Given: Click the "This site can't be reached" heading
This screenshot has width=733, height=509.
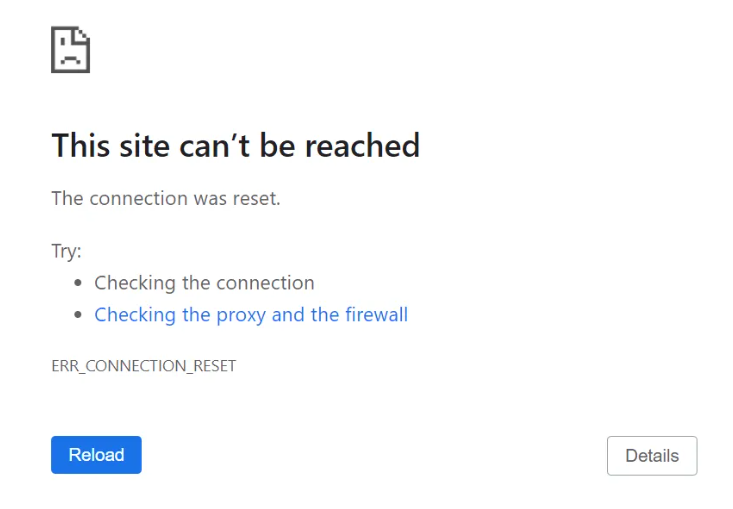Looking at the screenshot, I should coord(235,146).
